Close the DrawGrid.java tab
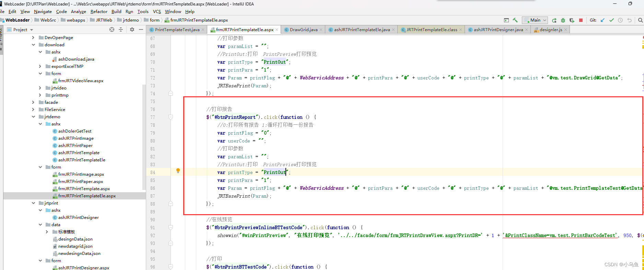Image resolution: width=644 pixels, height=270 pixels. click(x=321, y=30)
